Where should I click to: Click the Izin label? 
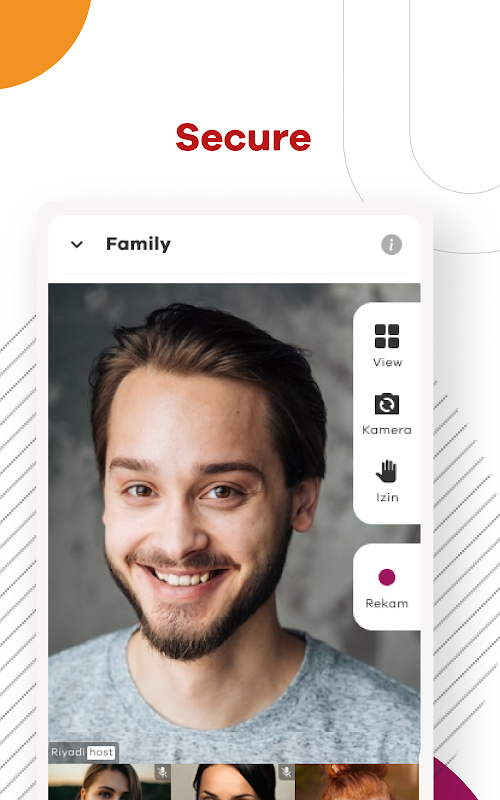pos(387,497)
